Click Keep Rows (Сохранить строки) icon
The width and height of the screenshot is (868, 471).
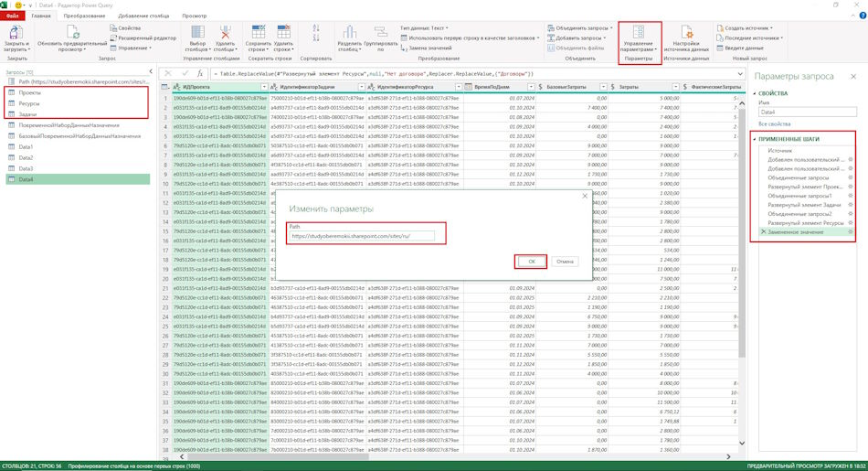[258, 32]
